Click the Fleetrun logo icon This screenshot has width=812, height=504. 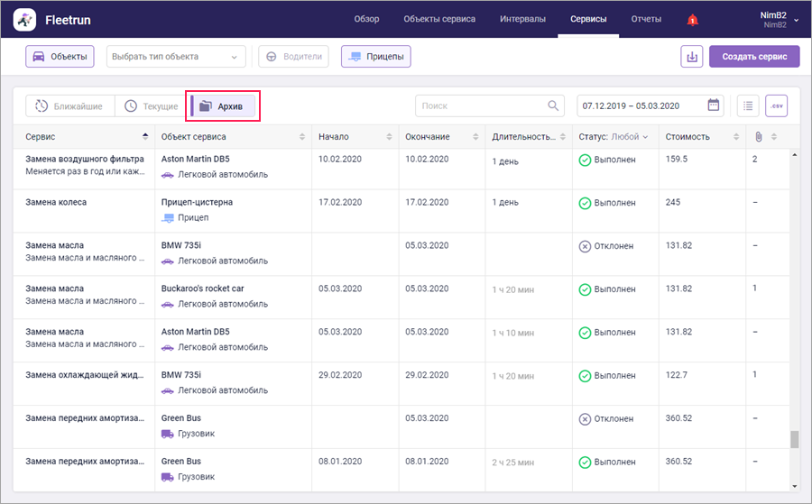coord(26,19)
